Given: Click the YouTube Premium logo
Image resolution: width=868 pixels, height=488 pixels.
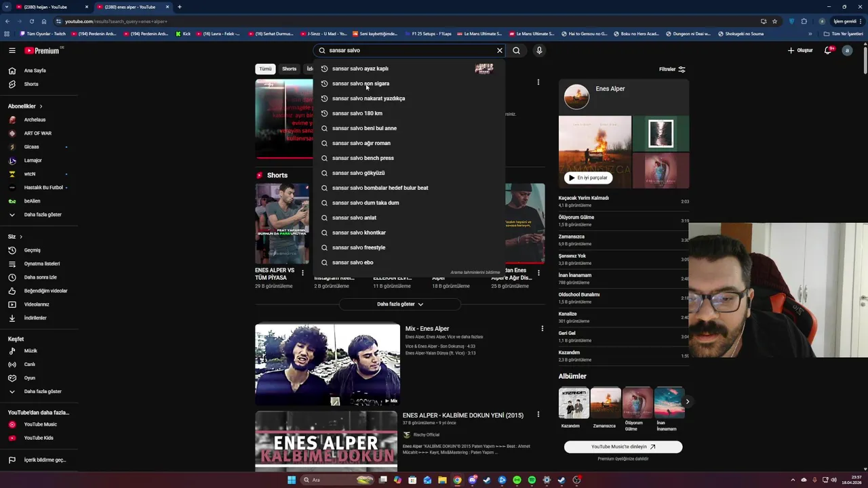Looking at the screenshot, I should 43,50.
